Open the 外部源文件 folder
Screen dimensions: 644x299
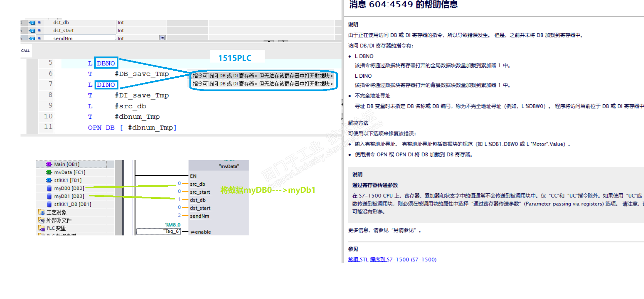pos(59,220)
